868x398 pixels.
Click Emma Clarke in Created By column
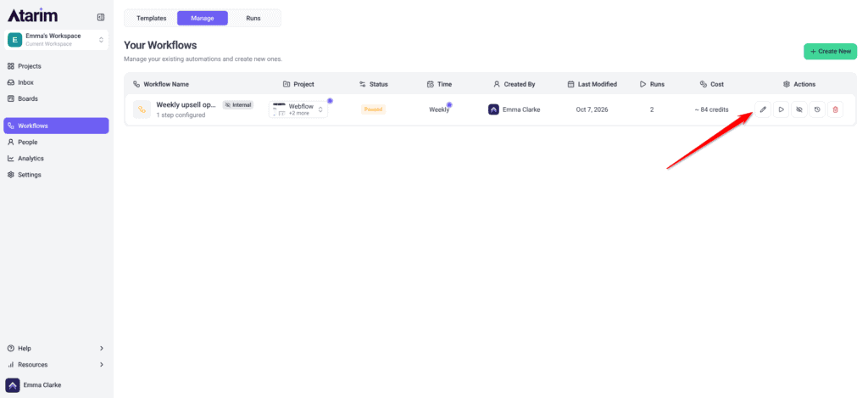point(515,109)
